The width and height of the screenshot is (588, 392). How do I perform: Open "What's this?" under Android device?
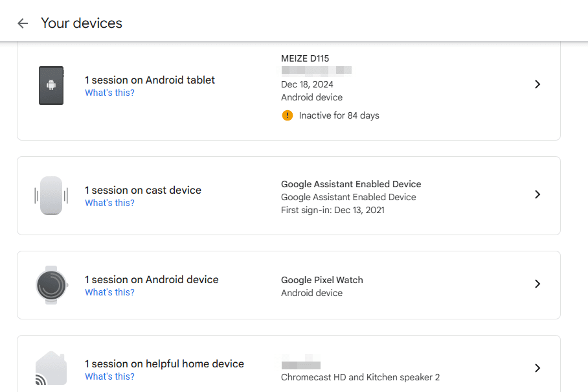coord(109,292)
